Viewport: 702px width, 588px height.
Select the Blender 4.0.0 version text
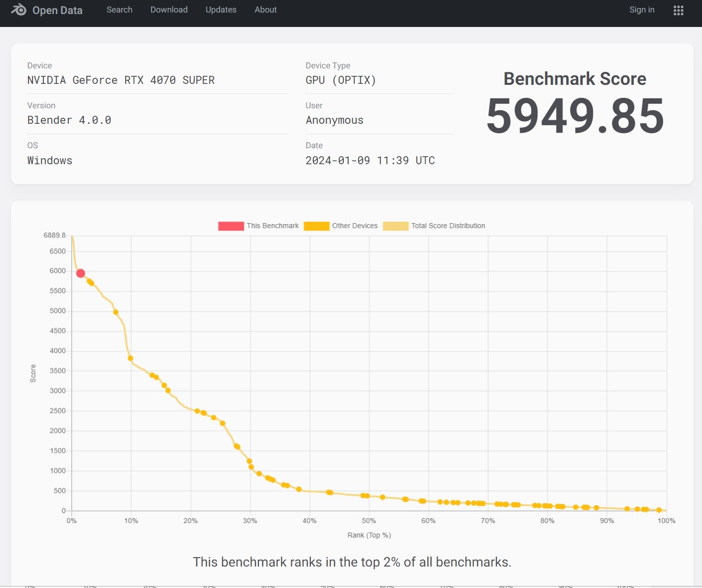coord(69,120)
